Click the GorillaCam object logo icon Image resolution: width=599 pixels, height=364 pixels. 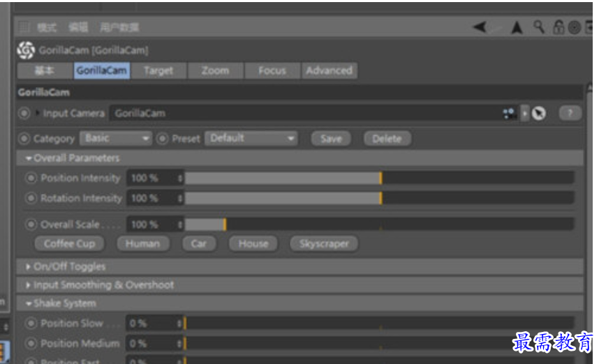point(26,50)
